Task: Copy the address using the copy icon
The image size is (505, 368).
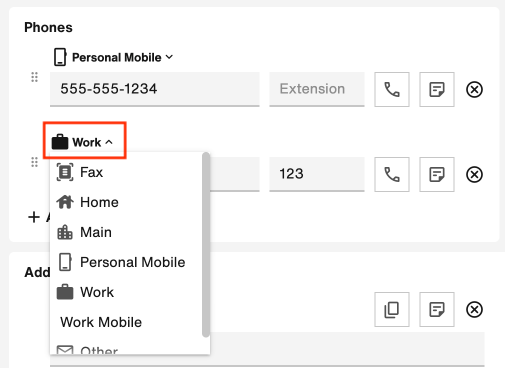Action: click(x=392, y=309)
